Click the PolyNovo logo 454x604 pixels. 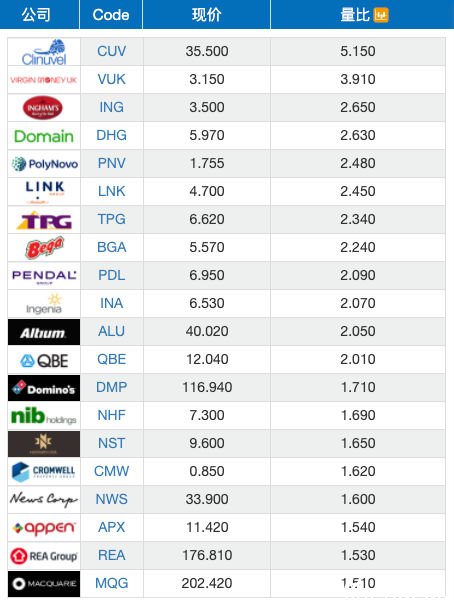tap(44, 164)
